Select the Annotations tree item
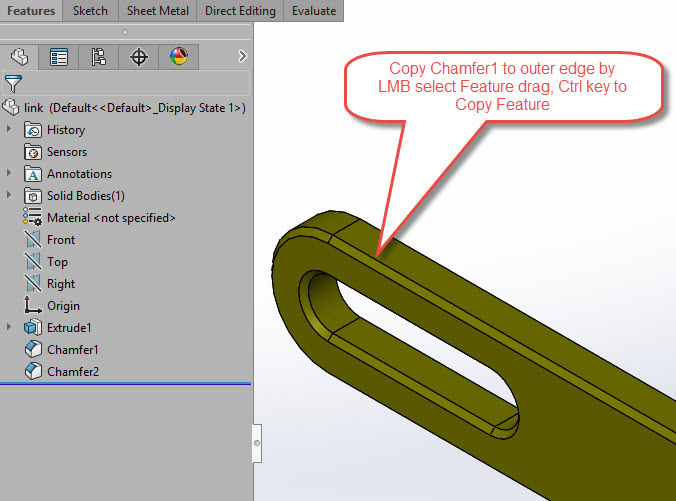The width and height of the screenshot is (676, 501). [x=79, y=174]
